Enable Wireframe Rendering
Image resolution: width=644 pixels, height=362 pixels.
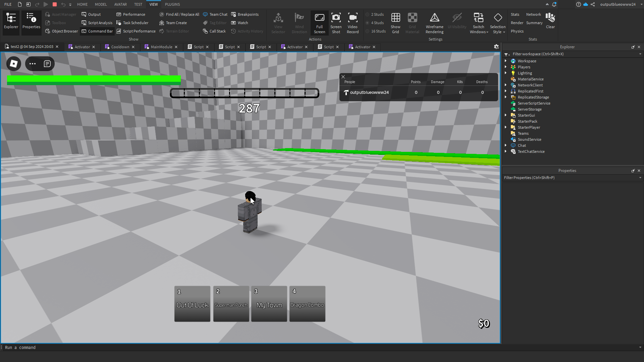point(434,18)
